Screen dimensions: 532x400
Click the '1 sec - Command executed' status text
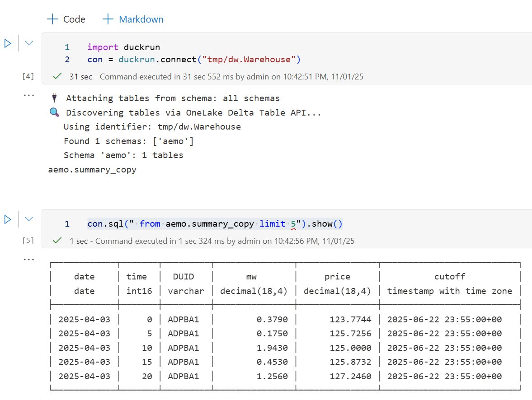(x=212, y=241)
